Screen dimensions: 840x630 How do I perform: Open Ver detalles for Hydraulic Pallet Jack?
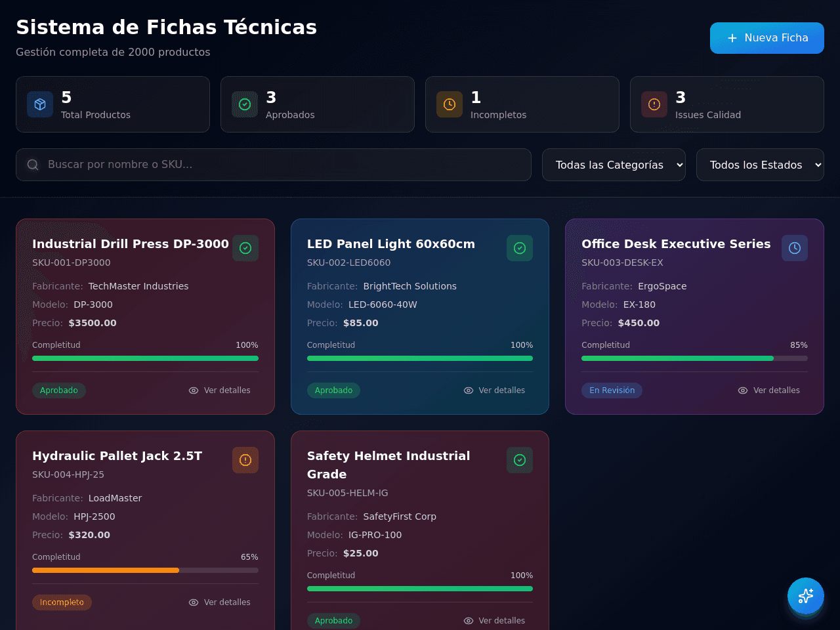point(219,602)
